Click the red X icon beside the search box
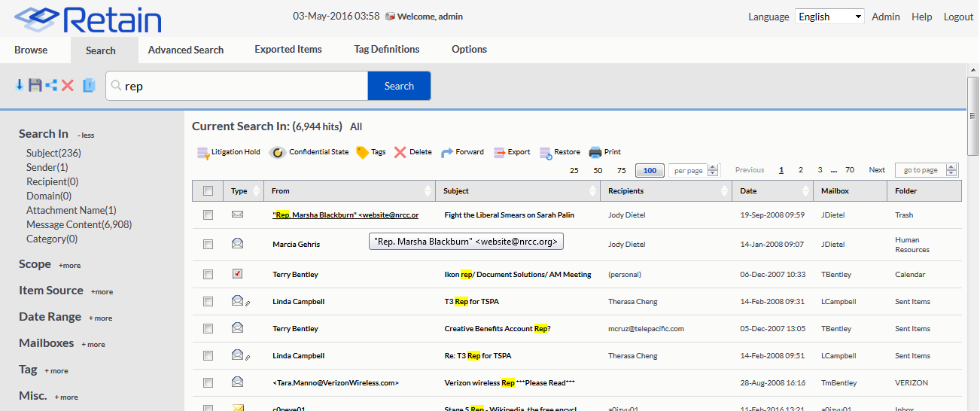 pos(68,86)
